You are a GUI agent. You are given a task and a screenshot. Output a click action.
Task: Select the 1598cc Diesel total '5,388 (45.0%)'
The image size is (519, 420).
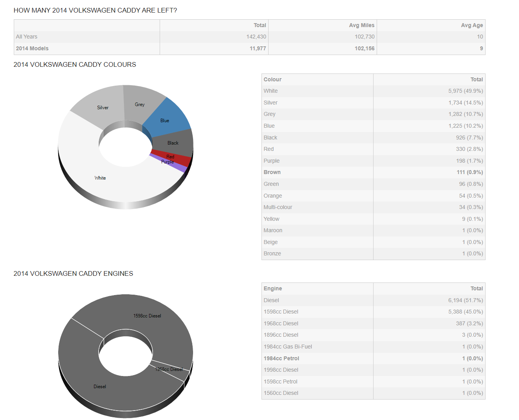click(466, 312)
